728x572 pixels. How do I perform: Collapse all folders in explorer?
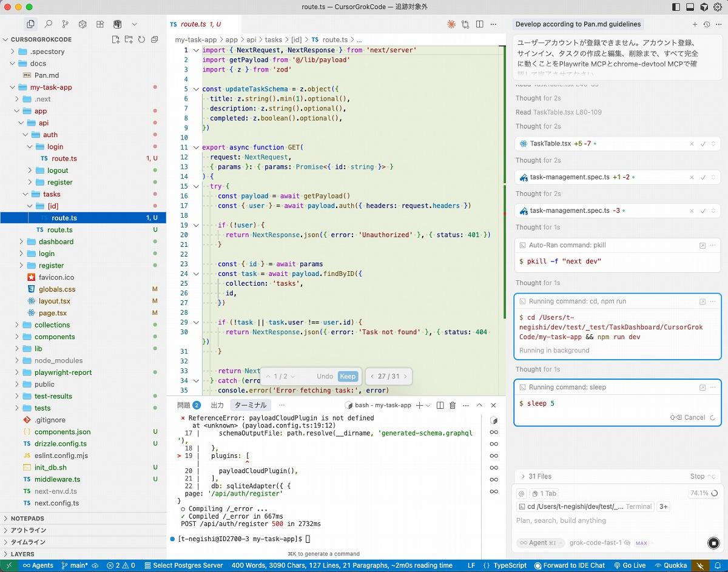click(x=154, y=39)
